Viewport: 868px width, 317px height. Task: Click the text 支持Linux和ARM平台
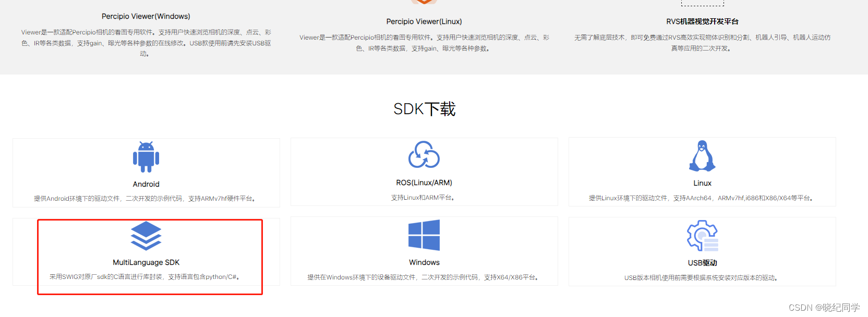[423, 198]
